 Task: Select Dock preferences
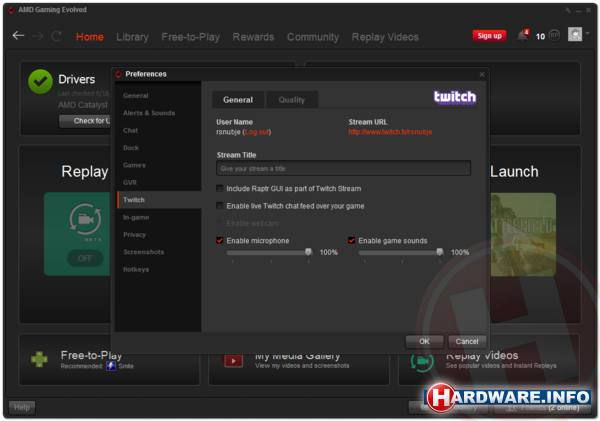[x=159, y=148]
